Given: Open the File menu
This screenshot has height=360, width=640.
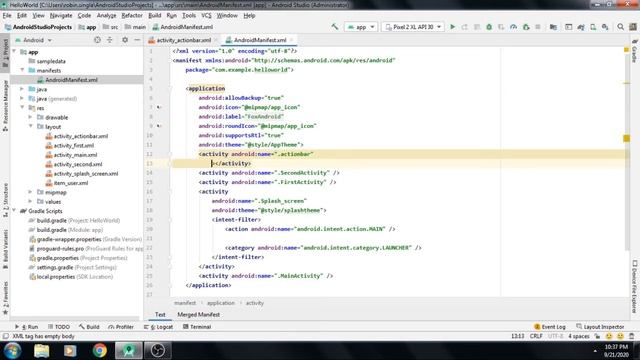Looking at the screenshot, I should [x=7, y=16].
